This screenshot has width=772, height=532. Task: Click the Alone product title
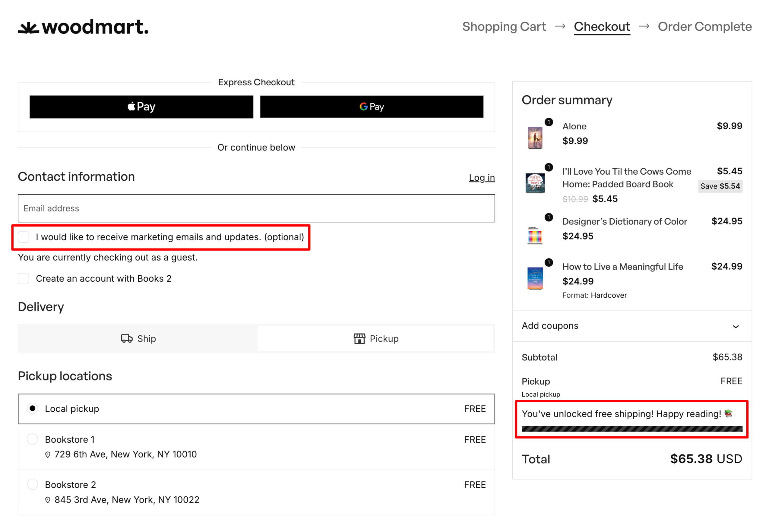coord(574,126)
